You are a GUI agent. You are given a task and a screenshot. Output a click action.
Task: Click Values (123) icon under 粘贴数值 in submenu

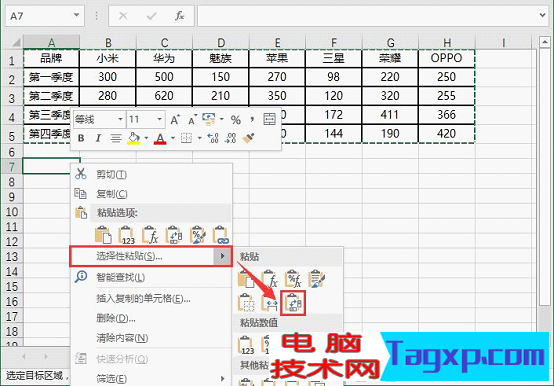(246, 345)
